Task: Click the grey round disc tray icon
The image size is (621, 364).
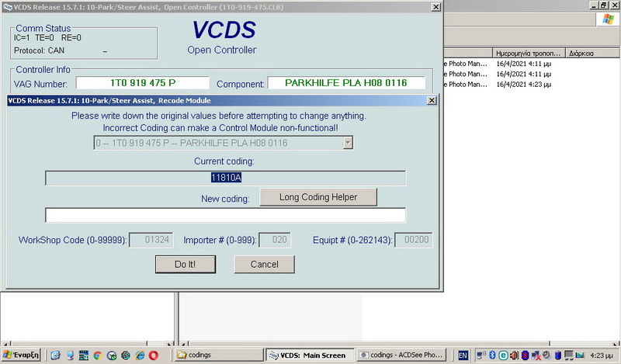Action: point(546,355)
